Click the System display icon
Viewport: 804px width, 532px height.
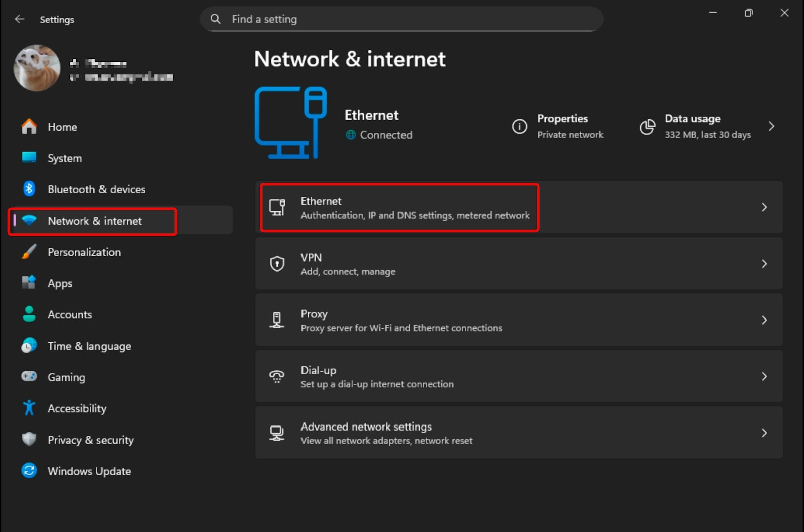point(29,158)
